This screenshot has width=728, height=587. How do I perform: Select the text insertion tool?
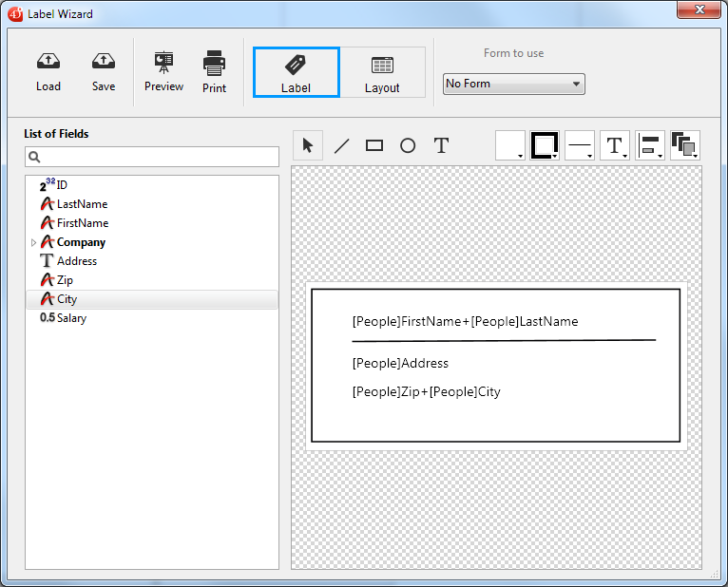click(441, 145)
